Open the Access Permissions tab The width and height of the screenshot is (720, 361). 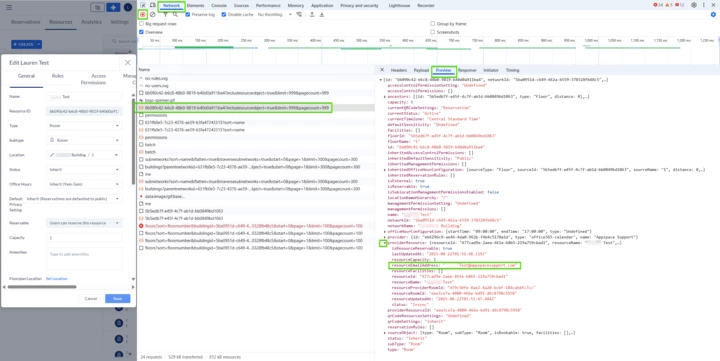pos(93,79)
